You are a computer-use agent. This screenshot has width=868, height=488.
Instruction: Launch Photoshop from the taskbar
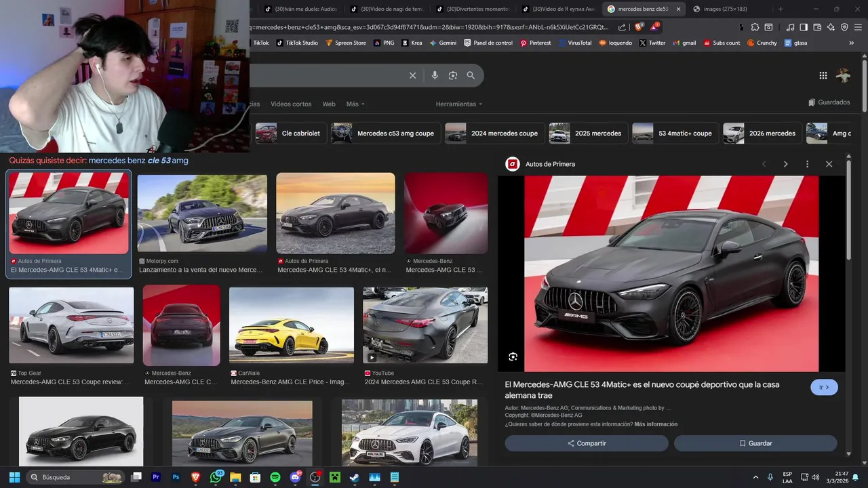[176, 477]
